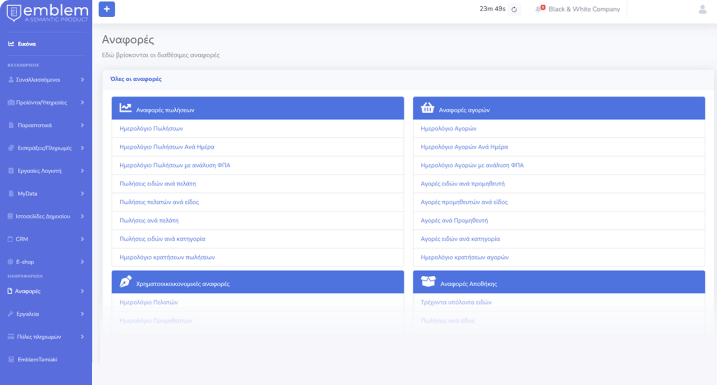Click the blue plus button
The height and width of the screenshot is (385, 717).
point(107,9)
